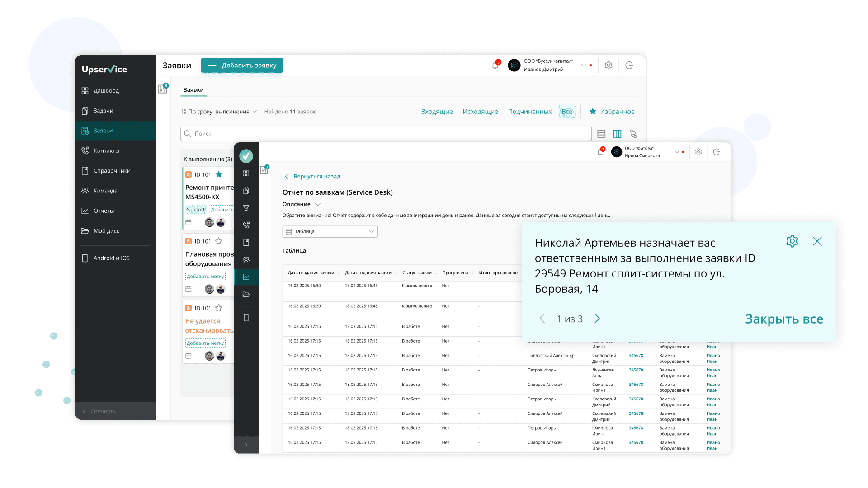Open contacts phone icon in collapsed sidebar
The height and width of the screenshot is (488, 868).
pyautogui.click(x=246, y=225)
